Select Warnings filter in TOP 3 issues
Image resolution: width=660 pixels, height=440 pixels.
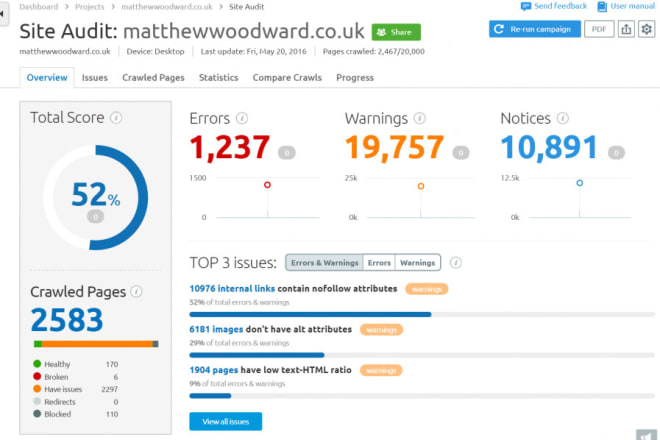[x=418, y=263]
